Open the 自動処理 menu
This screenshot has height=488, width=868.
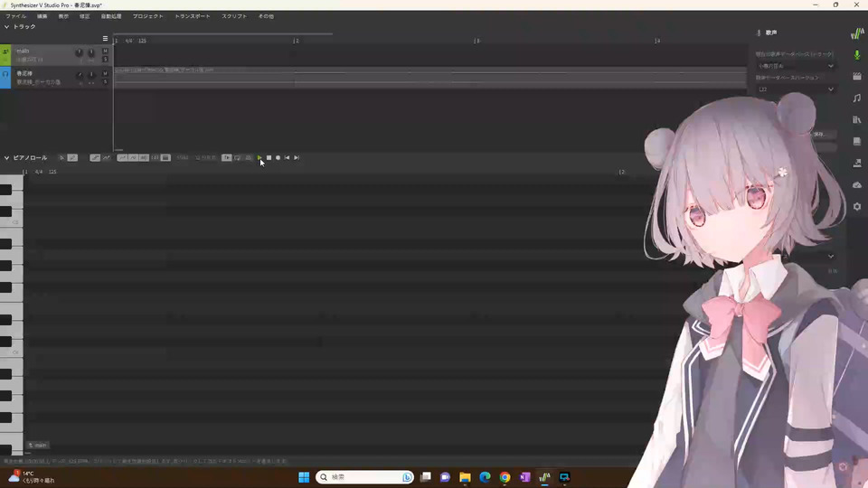tap(110, 16)
